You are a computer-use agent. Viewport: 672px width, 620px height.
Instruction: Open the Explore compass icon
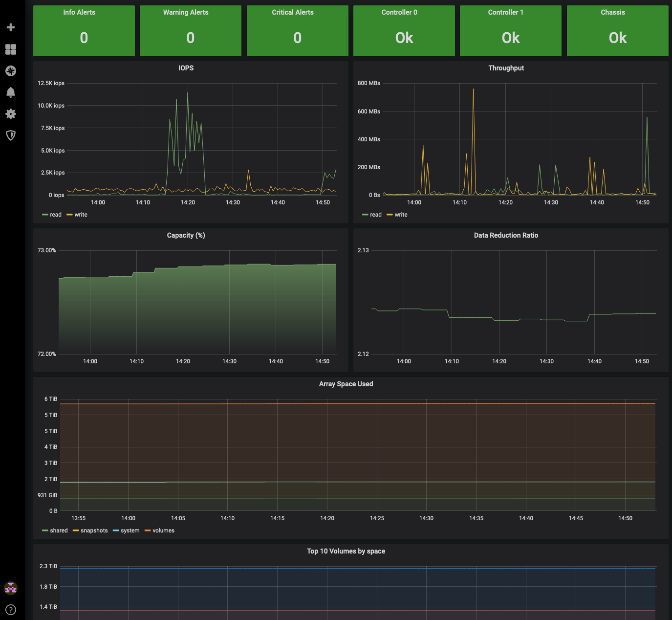tap(11, 71)
